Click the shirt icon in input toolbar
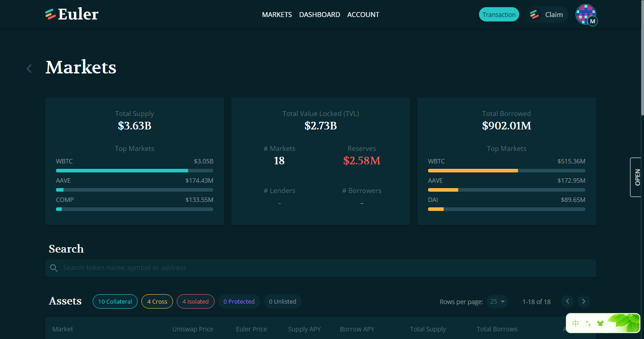This screenshot has height=339, width=644. (600, 323)
